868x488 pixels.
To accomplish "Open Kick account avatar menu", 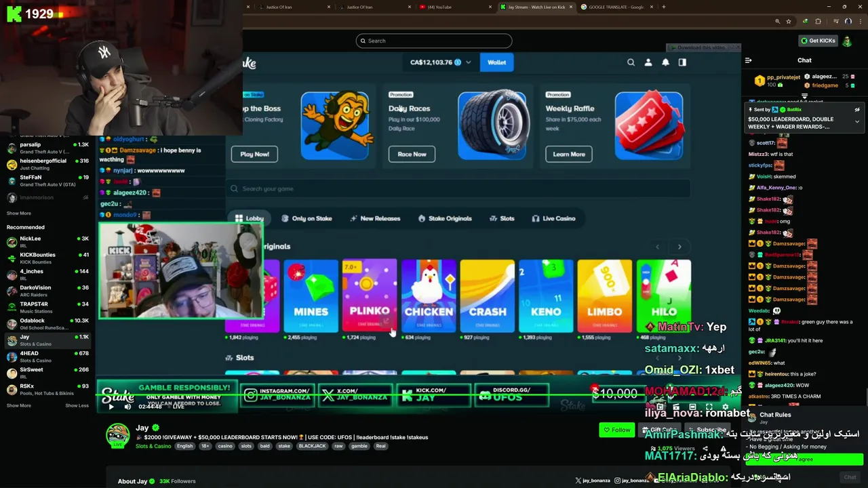I will pos(847,41).
